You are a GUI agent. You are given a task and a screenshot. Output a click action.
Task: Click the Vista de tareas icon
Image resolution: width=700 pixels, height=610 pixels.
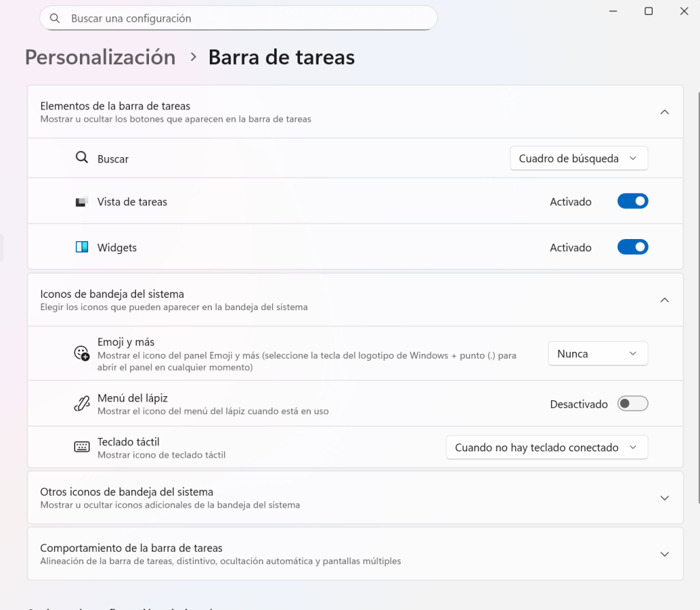click(x=81, y=202)
